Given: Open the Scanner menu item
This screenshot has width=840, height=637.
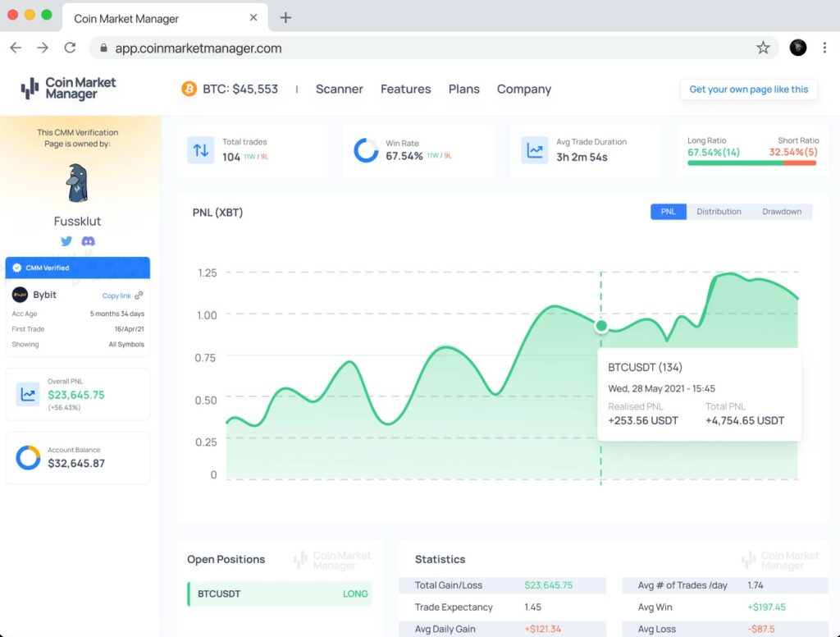Looking at the screenshot, I should click(x=339, y=89).
